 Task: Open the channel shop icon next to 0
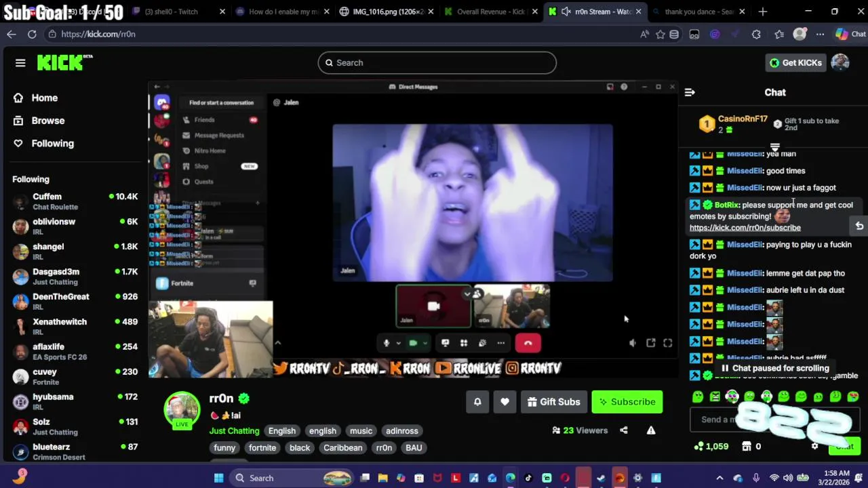(747, 446)
